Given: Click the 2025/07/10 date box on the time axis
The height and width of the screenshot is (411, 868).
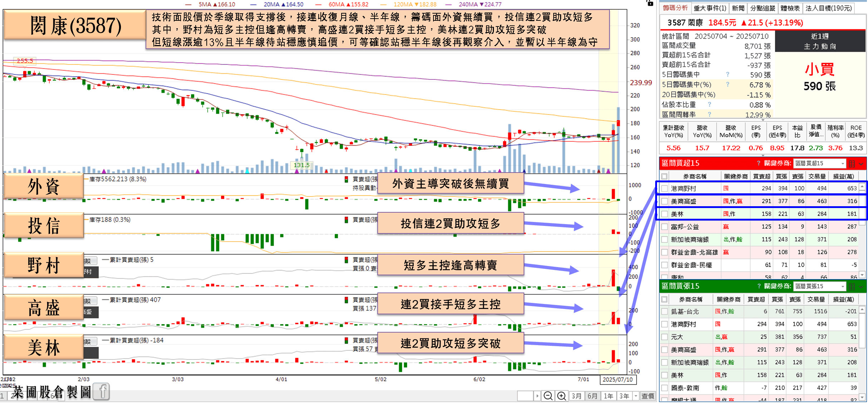Looking at the screenshot, I should click(x=618, y=379).
